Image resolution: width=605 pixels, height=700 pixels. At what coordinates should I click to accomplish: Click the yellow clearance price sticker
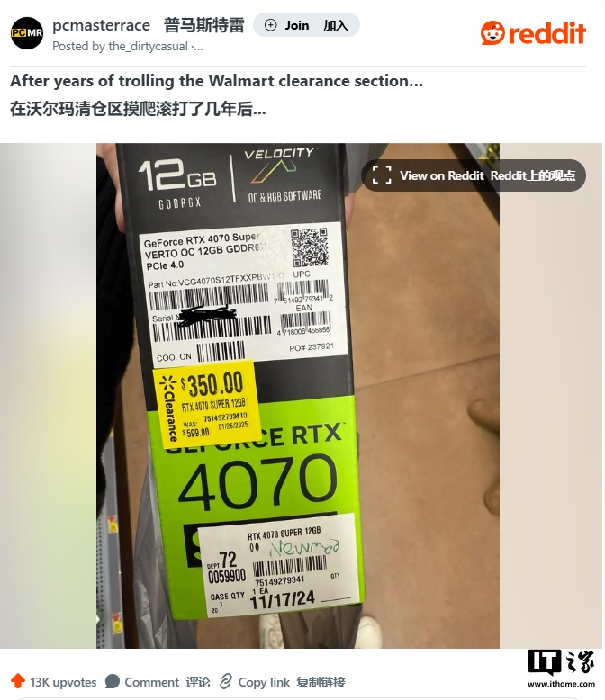pos(207,403)
